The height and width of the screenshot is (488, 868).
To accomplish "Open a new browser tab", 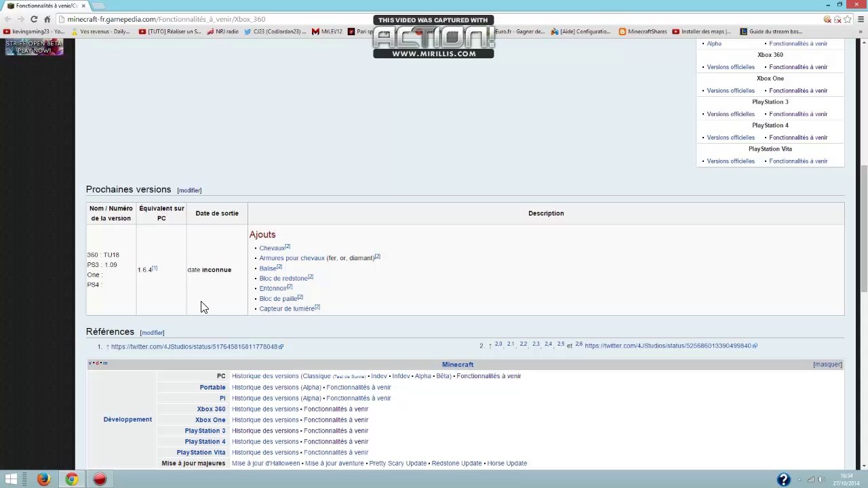I will [x=98, y=5].
